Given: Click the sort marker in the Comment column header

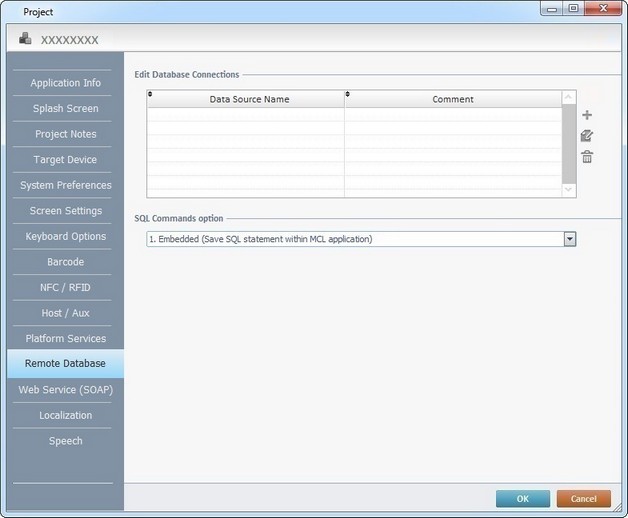Looking at the screenshot, I should pyautogui.click(x=348, y=94).
